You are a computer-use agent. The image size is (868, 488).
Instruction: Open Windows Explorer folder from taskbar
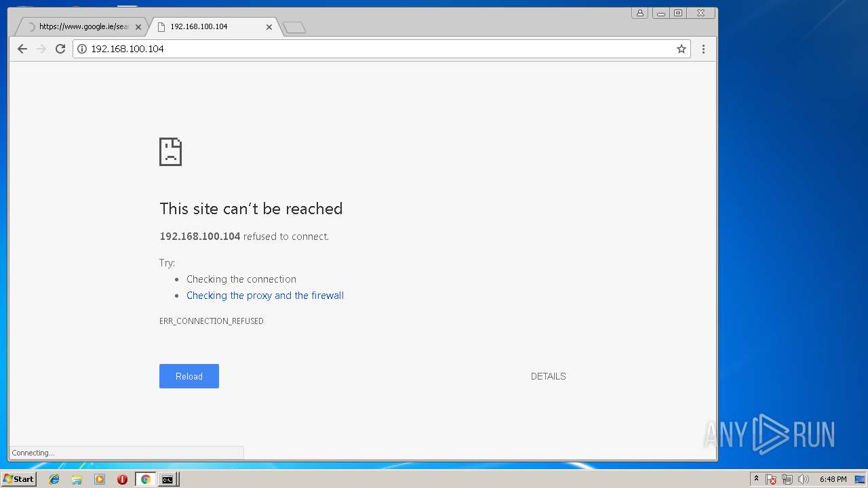(77, 479)
